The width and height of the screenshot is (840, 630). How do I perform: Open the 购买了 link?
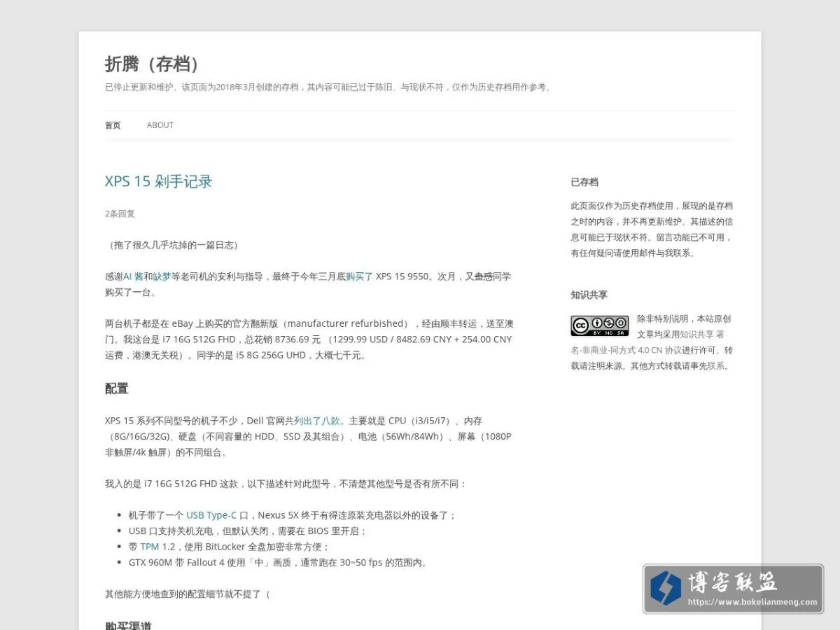click(x=359, y=276)
